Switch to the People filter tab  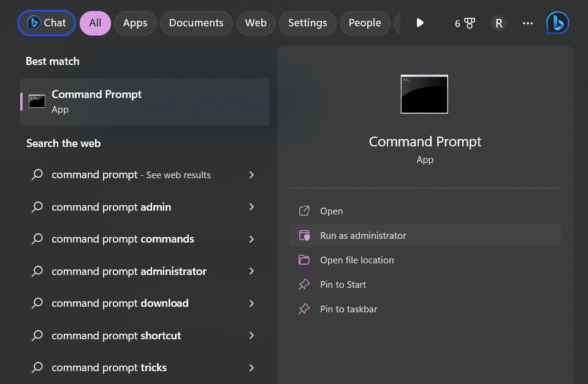[365, 23]
